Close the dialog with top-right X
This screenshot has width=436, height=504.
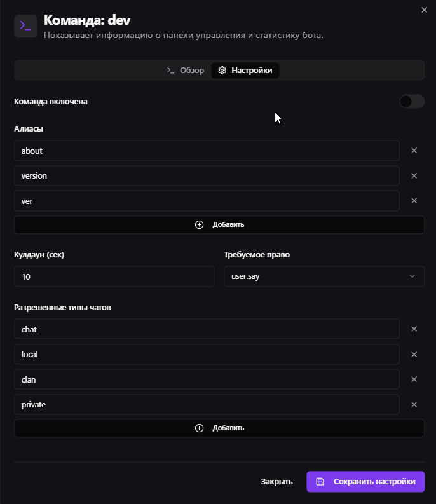[x=425, y=10]
